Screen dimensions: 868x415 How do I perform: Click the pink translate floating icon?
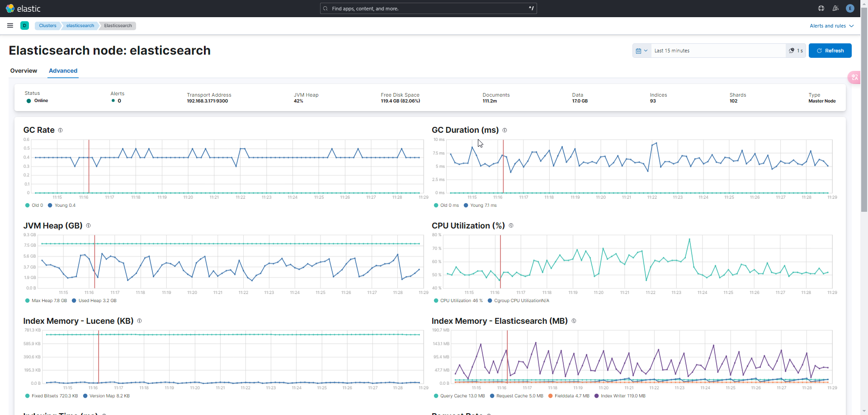854,77
